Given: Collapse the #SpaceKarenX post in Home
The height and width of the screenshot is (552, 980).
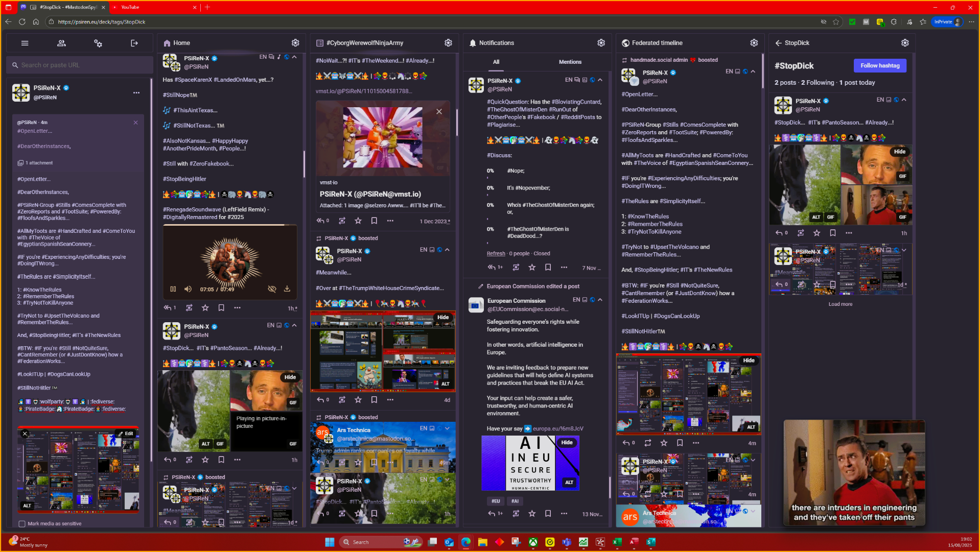Looking at the screenshot, I should point(294,57).
